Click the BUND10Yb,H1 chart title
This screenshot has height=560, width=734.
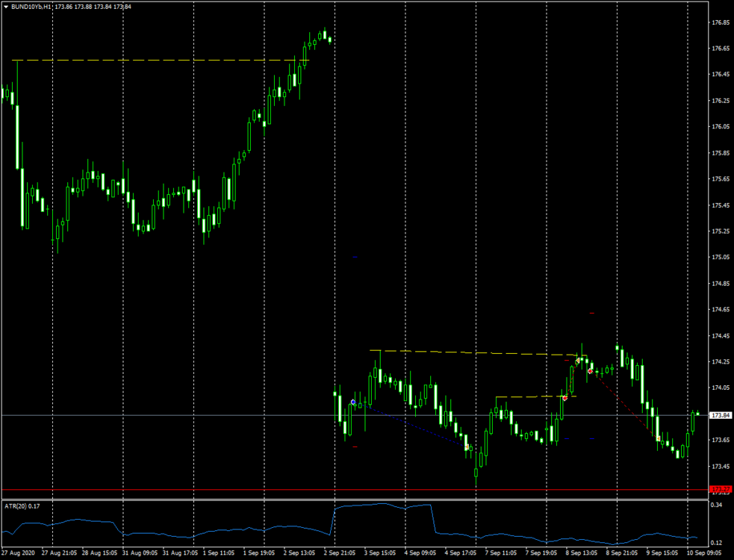tap(31, 7)
